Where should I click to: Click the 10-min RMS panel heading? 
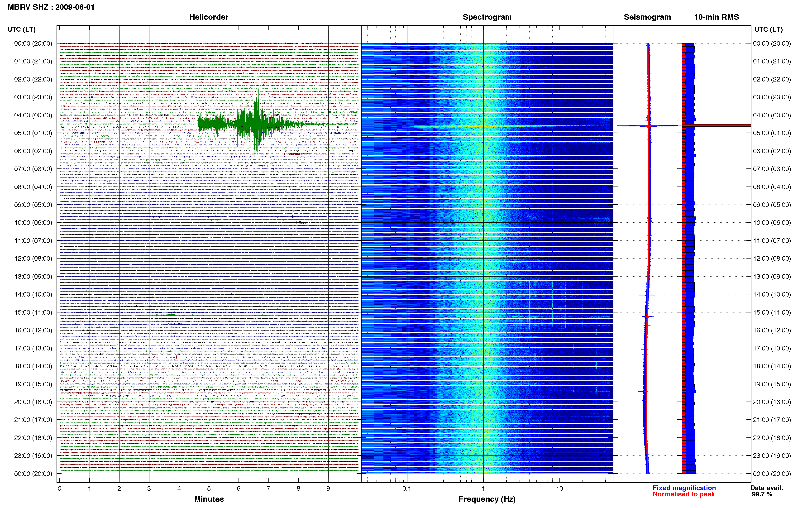[716, 17]
